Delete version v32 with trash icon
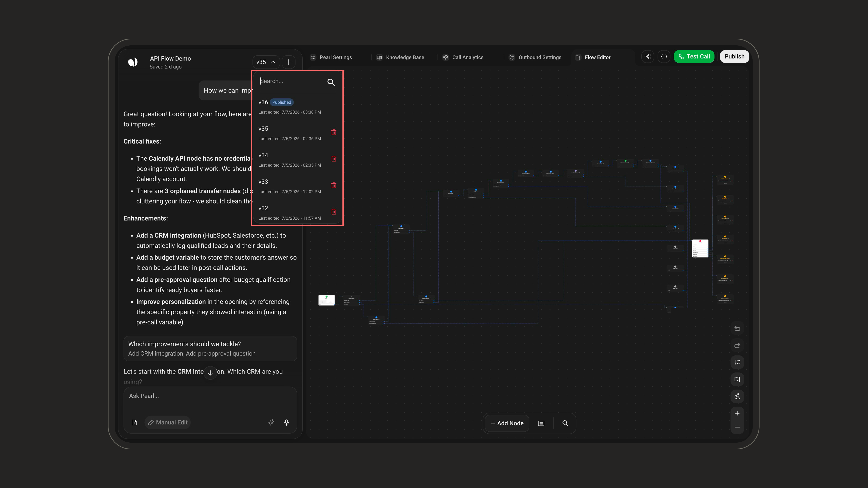Image resolution: width=868 pixels, height=488 pixels. click(334, 212)
